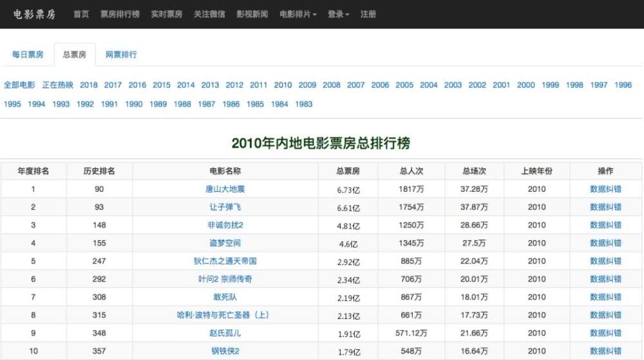Switch to the 网票排行 tab
Screen dimensions: 644x360
[121, 54]
